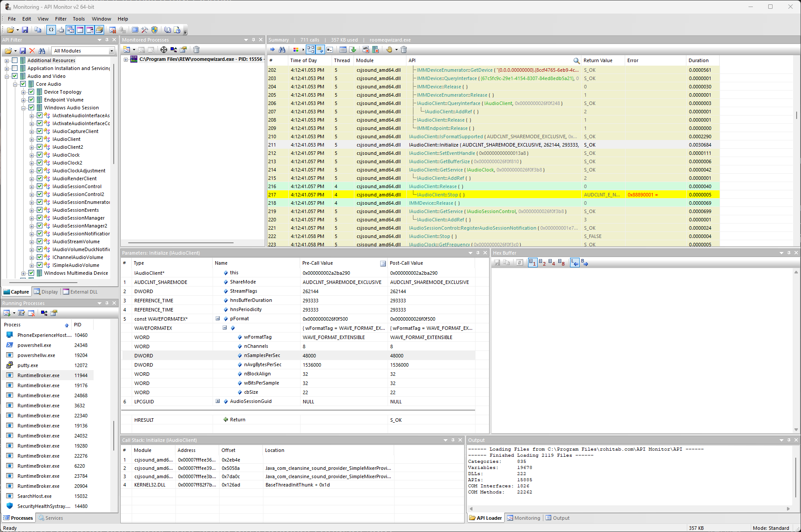Toggle the tree view icon in Summary toolbar
Screen dimensions: 801x532
click(311, 49)
